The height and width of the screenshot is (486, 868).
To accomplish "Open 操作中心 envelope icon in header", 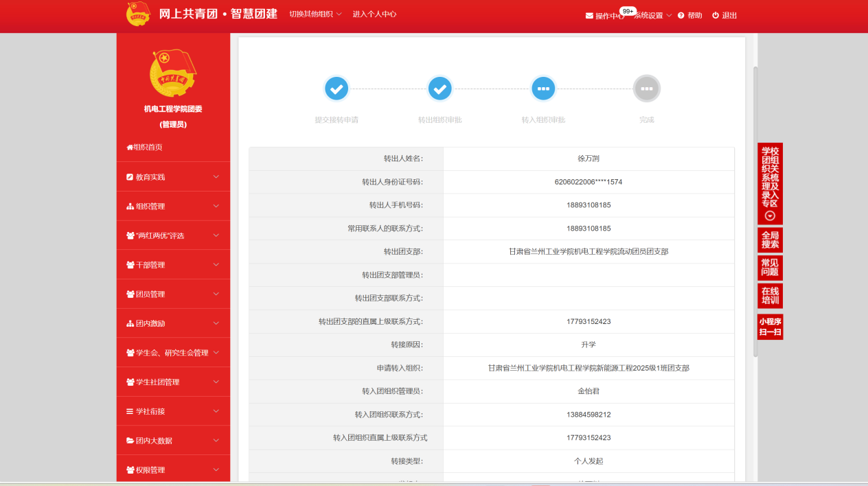I will tap(589, 16).
